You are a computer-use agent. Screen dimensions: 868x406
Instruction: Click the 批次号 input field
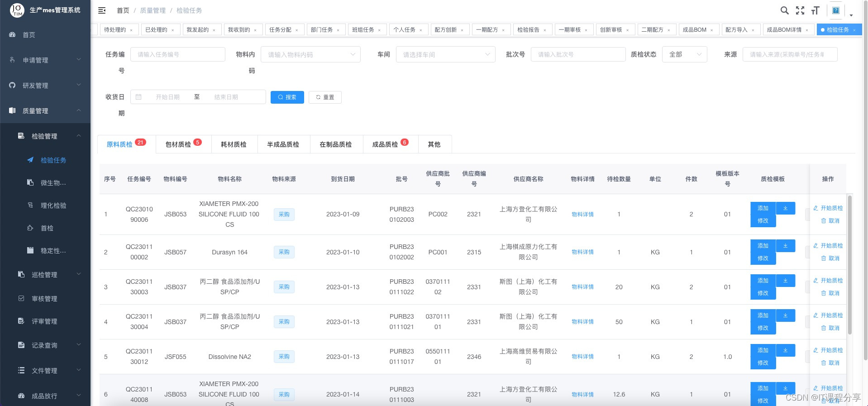click(x=578, y=54)
